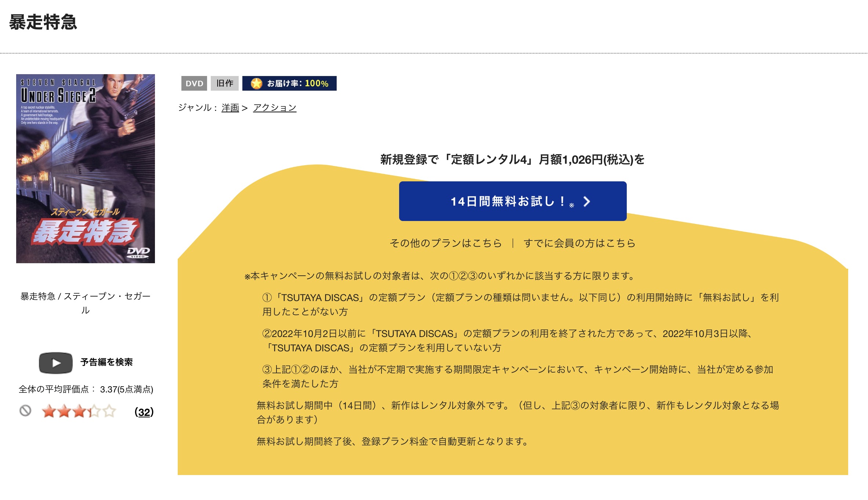Viewport: 868px width, 500px height.
Task: Click the 新規登録で「定額レンタル4」 heading
Action: pos(513,160)
